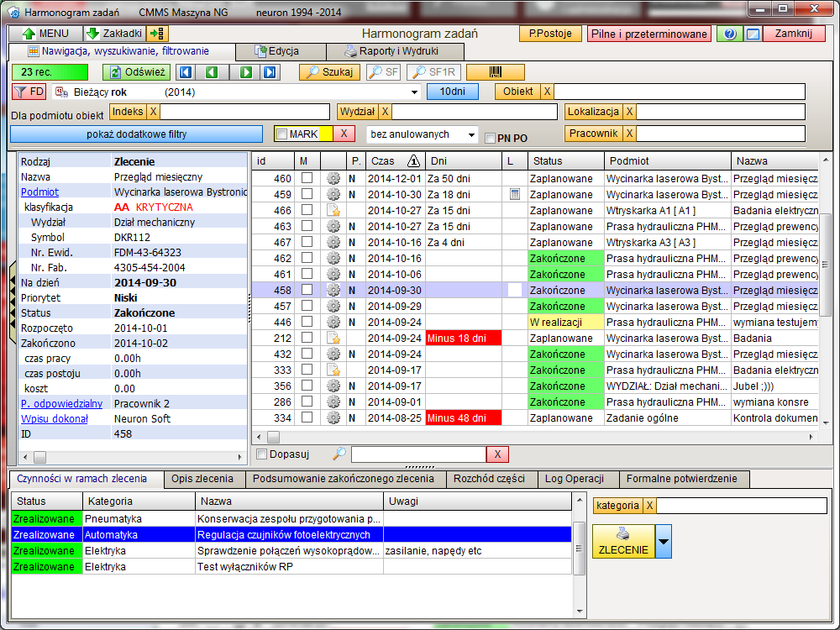Tick the M checkbox for row 459
This screenshot has height=630, width=840.
307,194
